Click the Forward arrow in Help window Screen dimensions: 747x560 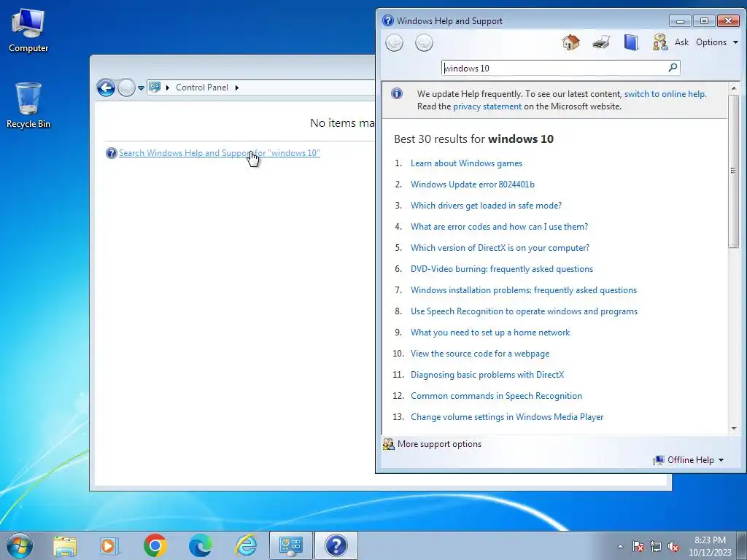[x=424, y=43]
